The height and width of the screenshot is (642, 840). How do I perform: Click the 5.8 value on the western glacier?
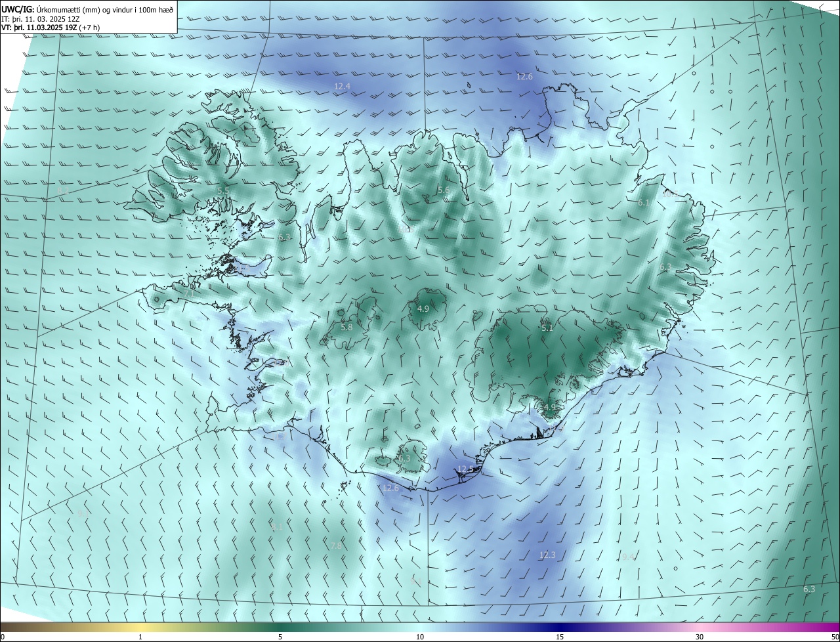point(346,327)
